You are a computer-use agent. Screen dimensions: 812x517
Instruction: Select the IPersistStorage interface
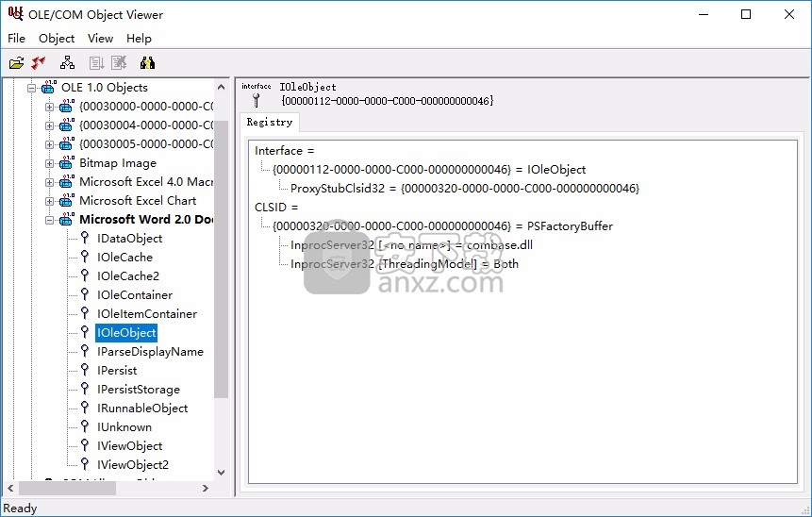coord(139,389)
